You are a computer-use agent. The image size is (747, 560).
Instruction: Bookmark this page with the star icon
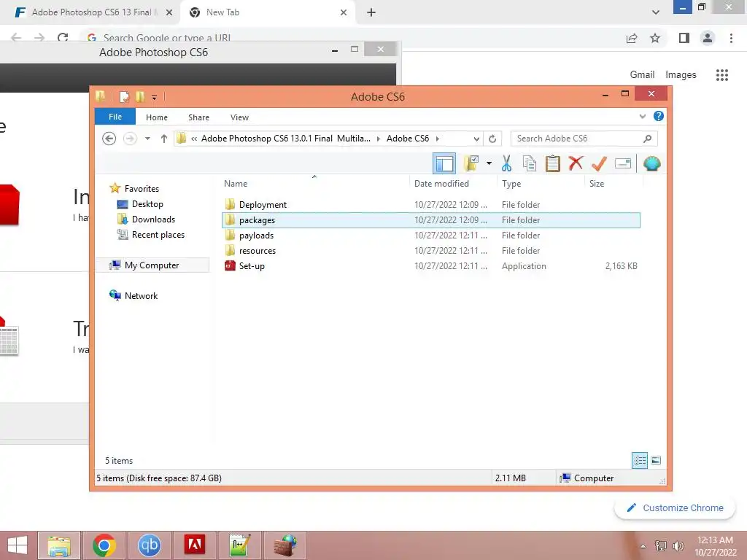click(655, 38)
